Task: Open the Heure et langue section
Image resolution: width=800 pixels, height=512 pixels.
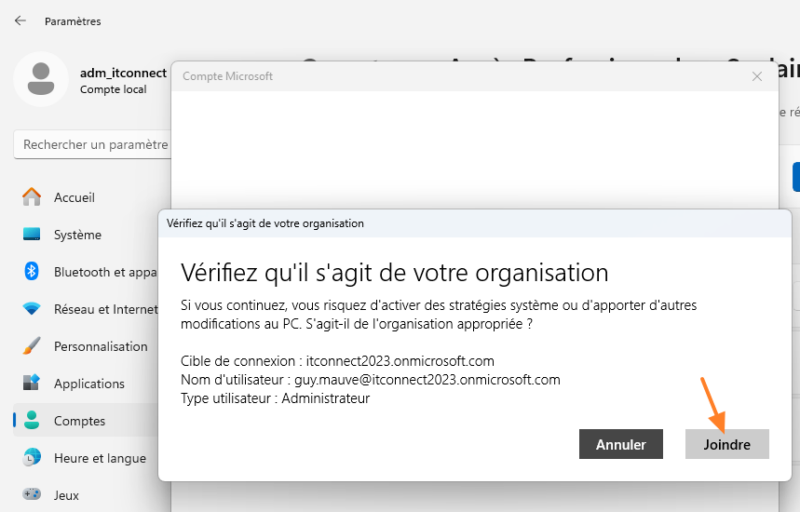Action: pos(100,458)
